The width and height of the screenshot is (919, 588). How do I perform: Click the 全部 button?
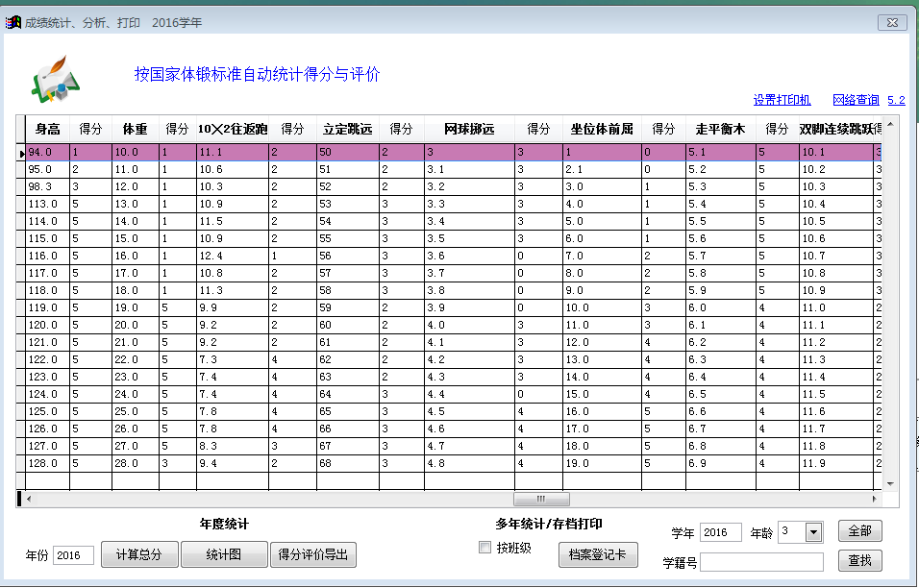(859, 531)
